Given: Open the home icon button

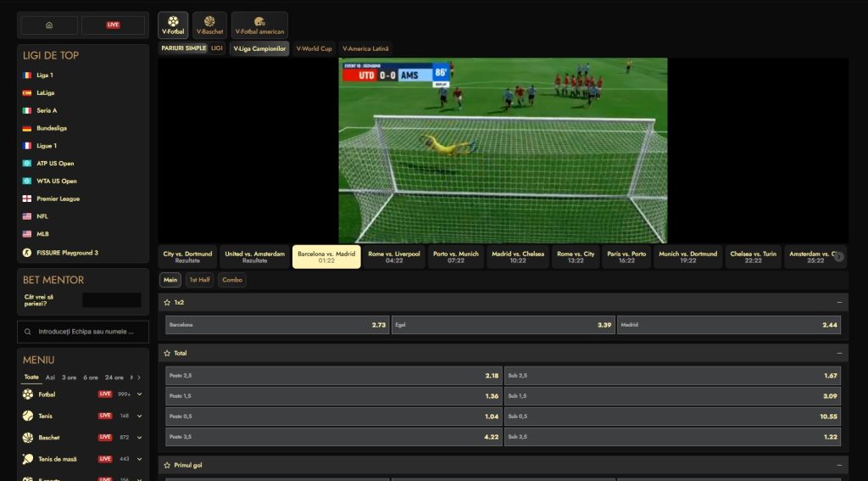Looking at the screenshot, I should click(x=49, y=25).
